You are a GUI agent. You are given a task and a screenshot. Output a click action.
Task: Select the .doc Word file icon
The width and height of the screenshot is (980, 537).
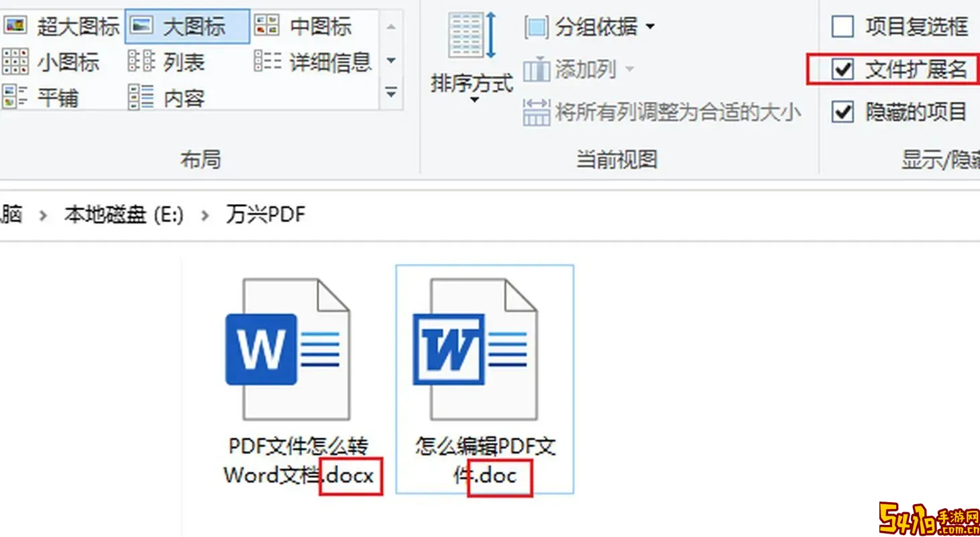pos(476,349)
